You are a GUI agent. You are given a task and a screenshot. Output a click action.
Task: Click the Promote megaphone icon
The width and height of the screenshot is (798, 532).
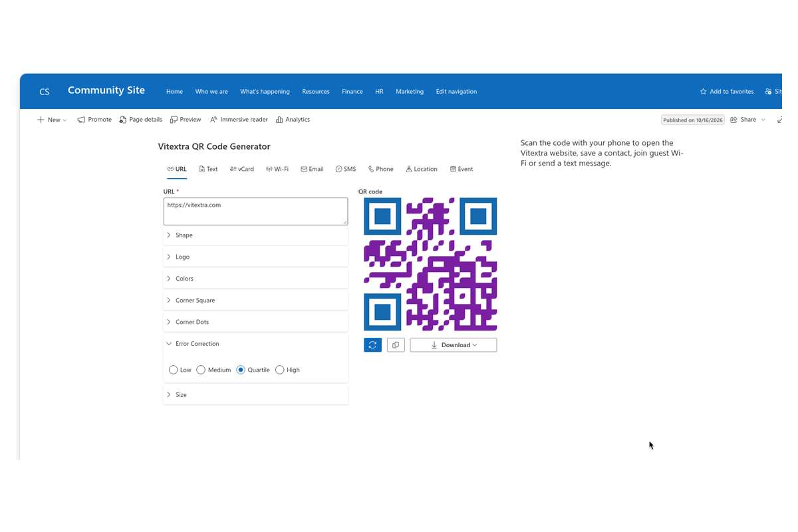(x=81, y=120)
